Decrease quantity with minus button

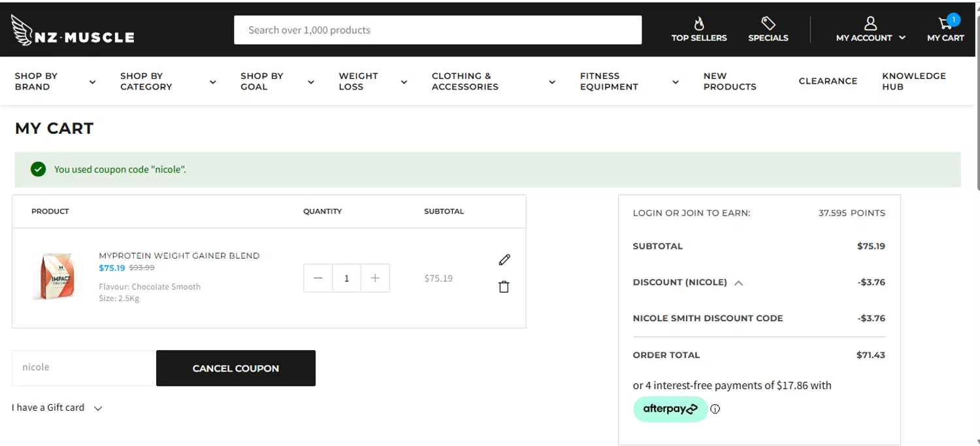(x=318, y=278)
